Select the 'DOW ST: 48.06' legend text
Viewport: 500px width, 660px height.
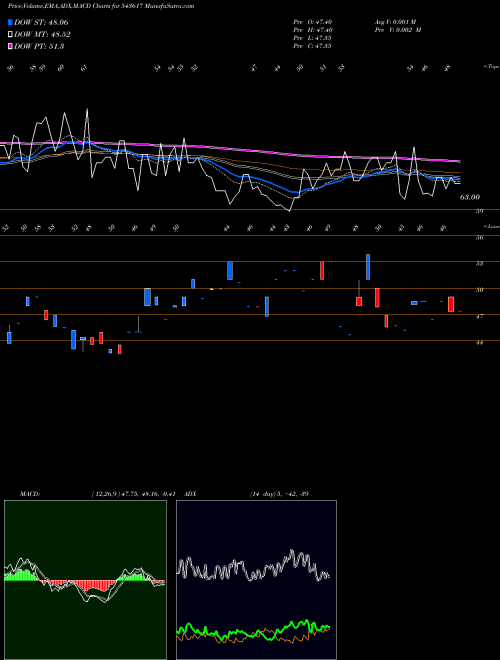tap(41, 22)
